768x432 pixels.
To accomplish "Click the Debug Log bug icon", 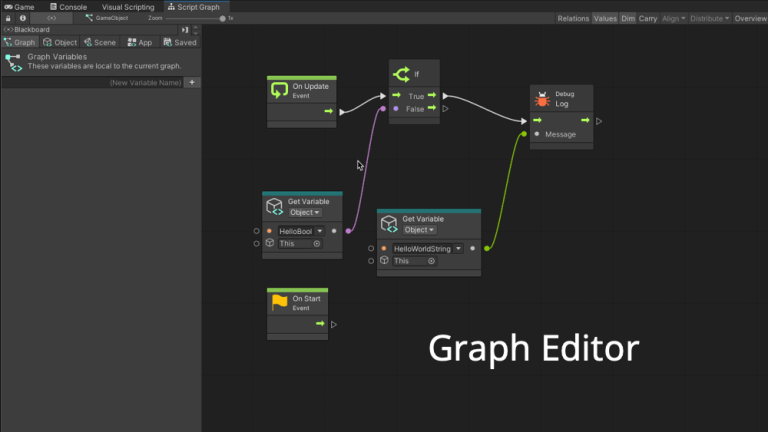I will (543, 99).
